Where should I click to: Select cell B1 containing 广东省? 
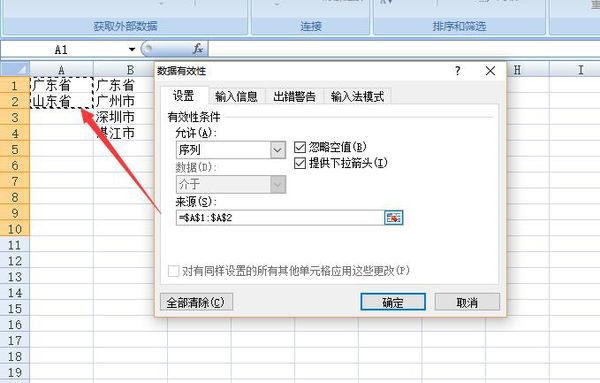[x=124, y=85]
